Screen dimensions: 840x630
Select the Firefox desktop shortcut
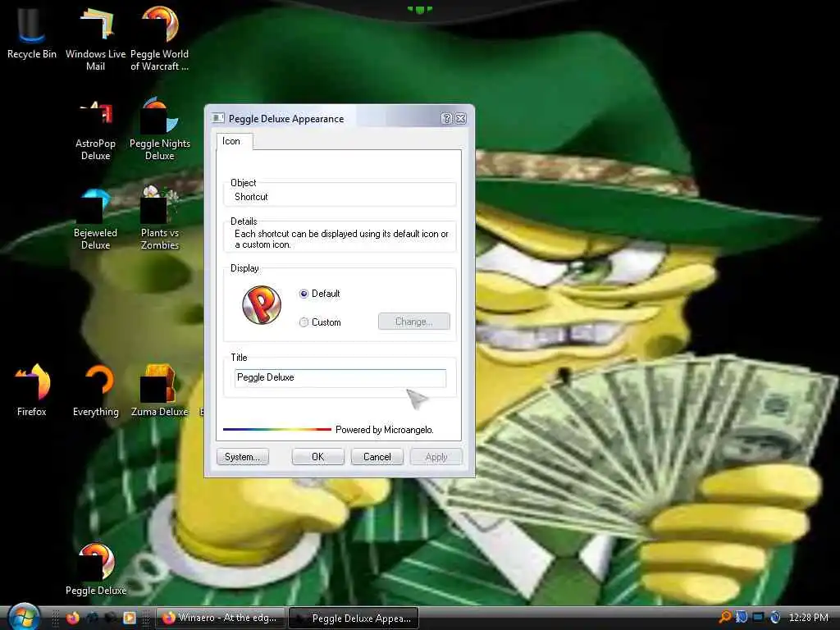click(32, 390)
